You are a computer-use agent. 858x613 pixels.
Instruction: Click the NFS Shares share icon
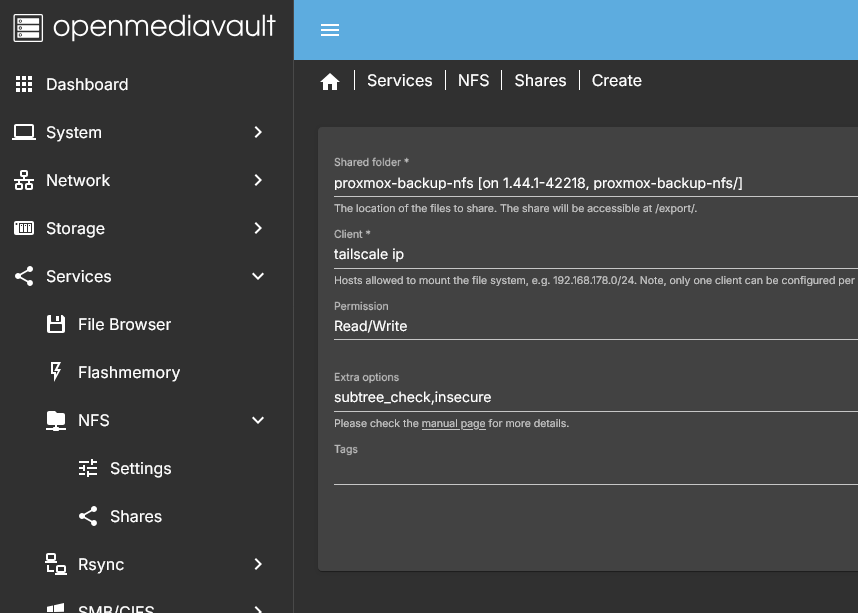tap(88, 516)
